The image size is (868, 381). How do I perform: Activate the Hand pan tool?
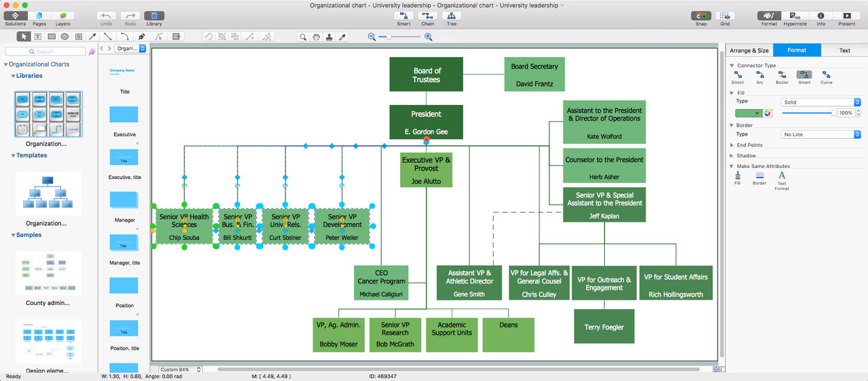coord(316,37)
